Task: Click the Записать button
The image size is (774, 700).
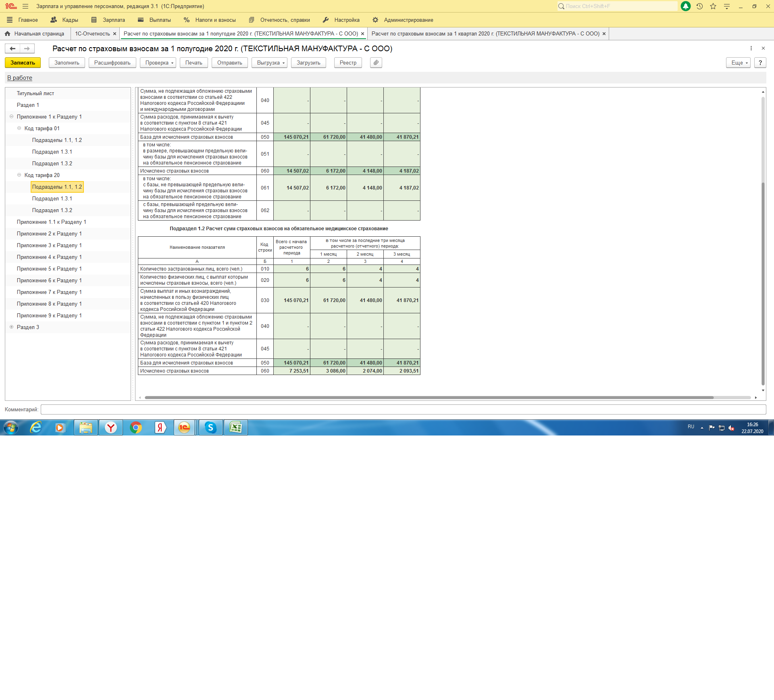Action: point(23,63)
